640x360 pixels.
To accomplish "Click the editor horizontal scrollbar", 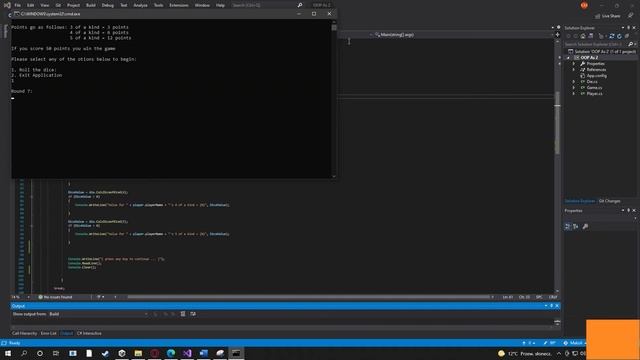I will [308, 297].
